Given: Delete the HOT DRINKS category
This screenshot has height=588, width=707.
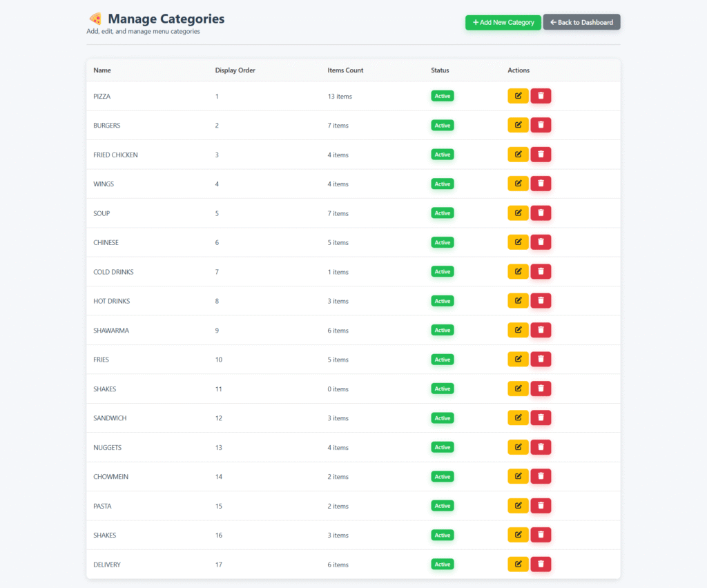Looking at the screenshot, I should tap(541, 301).
